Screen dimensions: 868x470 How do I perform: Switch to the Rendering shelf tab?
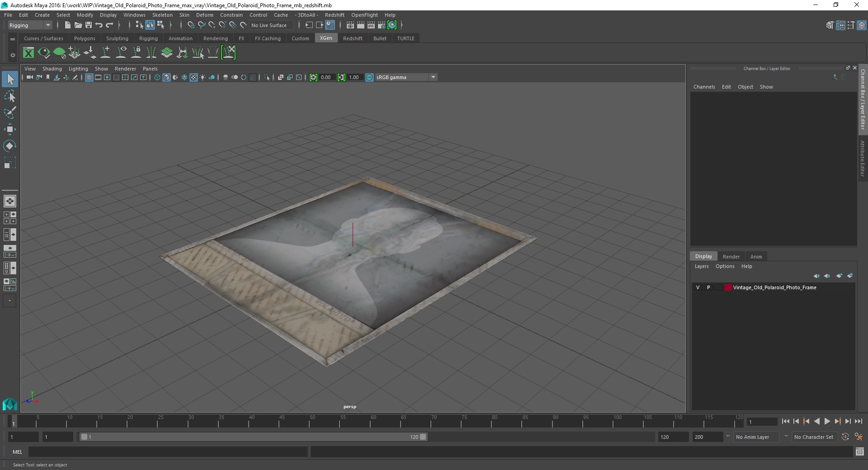point(216,38)
